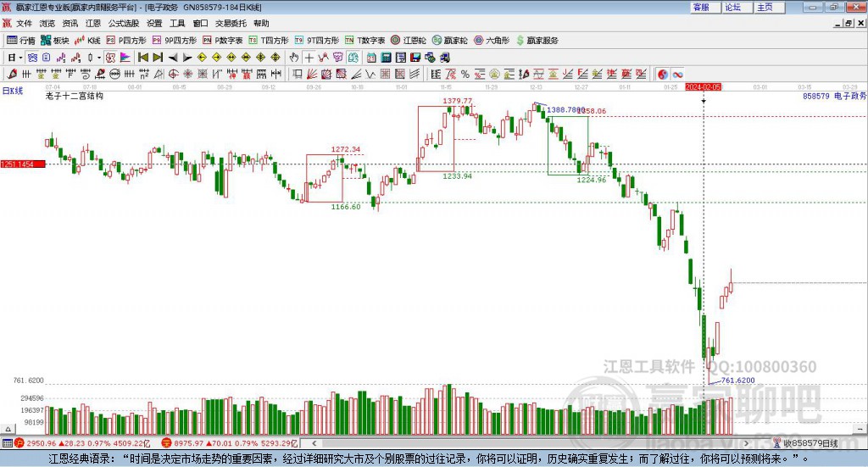
Task: Open the calculator tool icon
Action: [386, 58]
